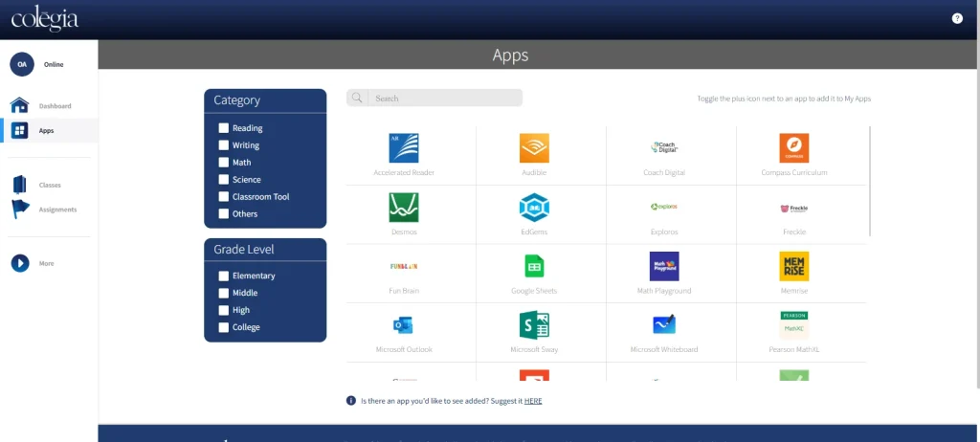Check the Writing category checkbox

(x=224, y=145)
